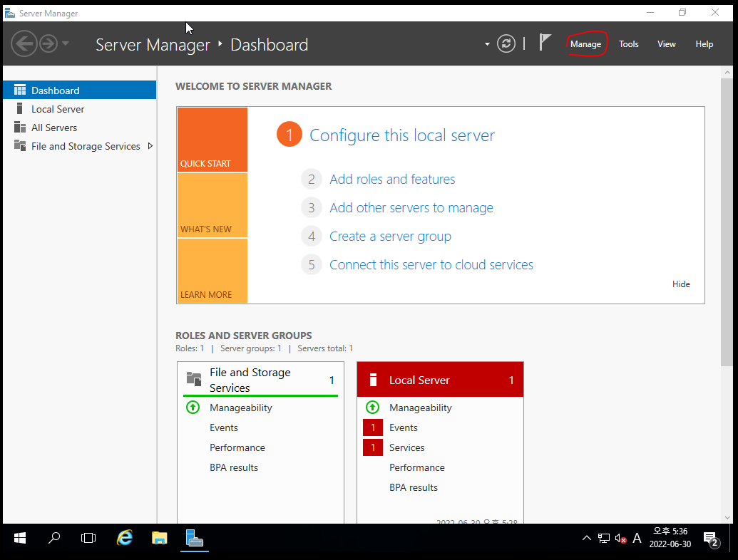Click the Local Server tile header icon

pos(373,380)
